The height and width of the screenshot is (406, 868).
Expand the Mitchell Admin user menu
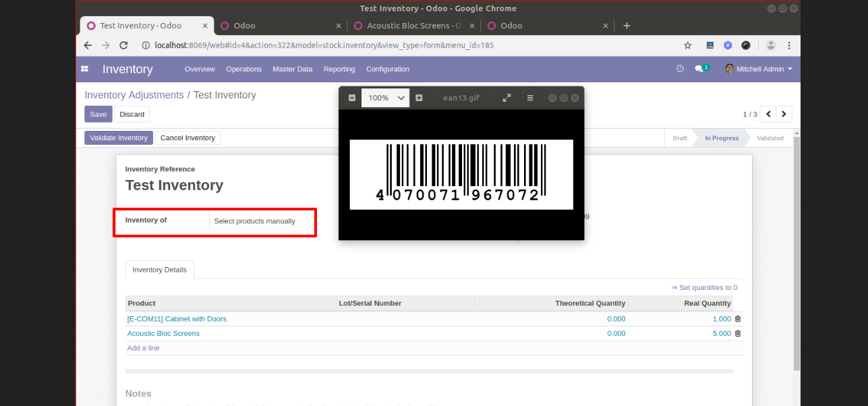pos(759,69)
